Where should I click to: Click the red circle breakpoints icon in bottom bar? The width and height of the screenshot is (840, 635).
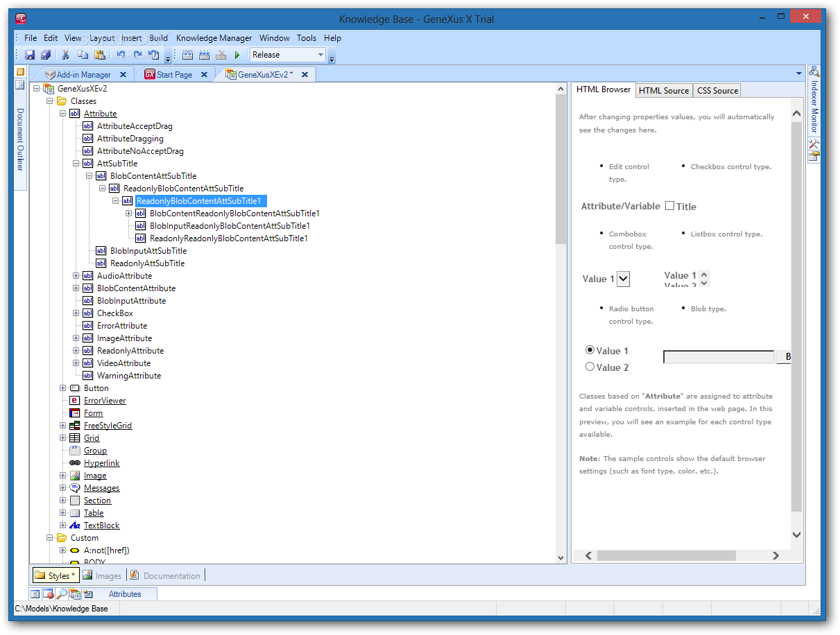(x=49, y=594)
